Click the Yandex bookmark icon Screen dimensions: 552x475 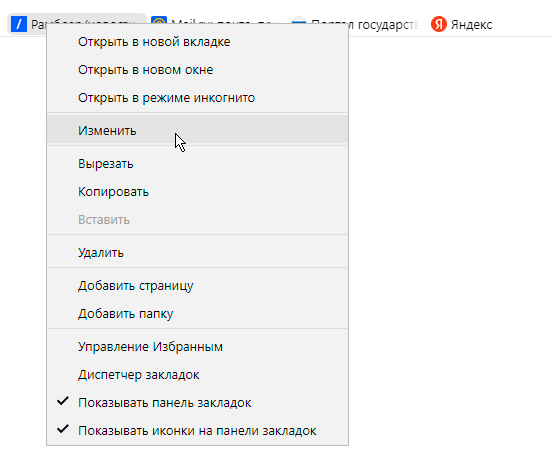point(439,24)
